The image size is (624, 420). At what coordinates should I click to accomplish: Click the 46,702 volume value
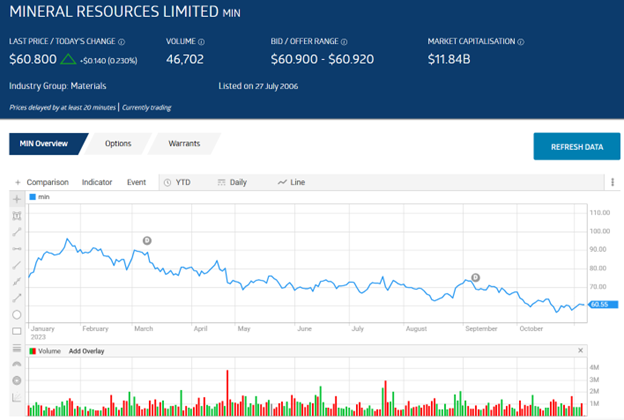tap(185, 59)
